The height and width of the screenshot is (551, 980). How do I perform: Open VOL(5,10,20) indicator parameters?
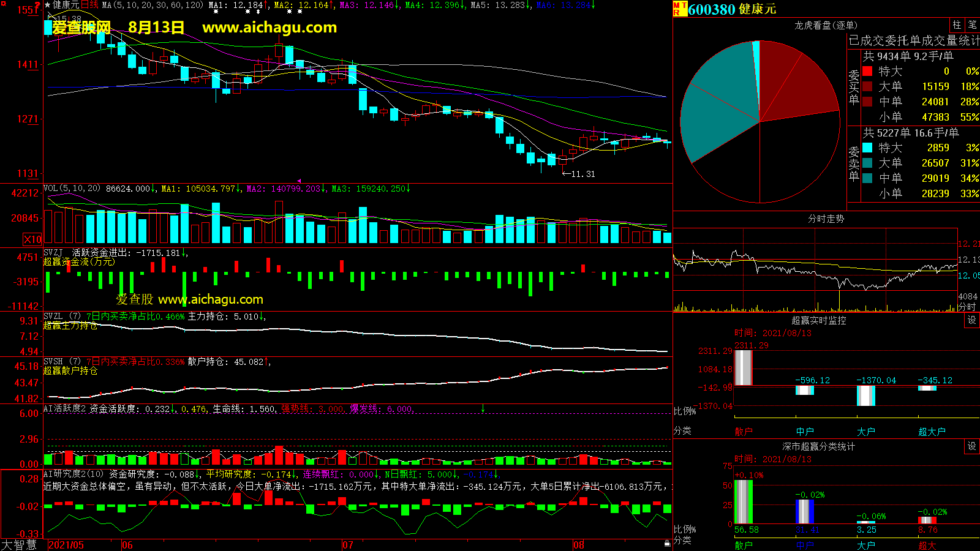[x=72, y=189]
